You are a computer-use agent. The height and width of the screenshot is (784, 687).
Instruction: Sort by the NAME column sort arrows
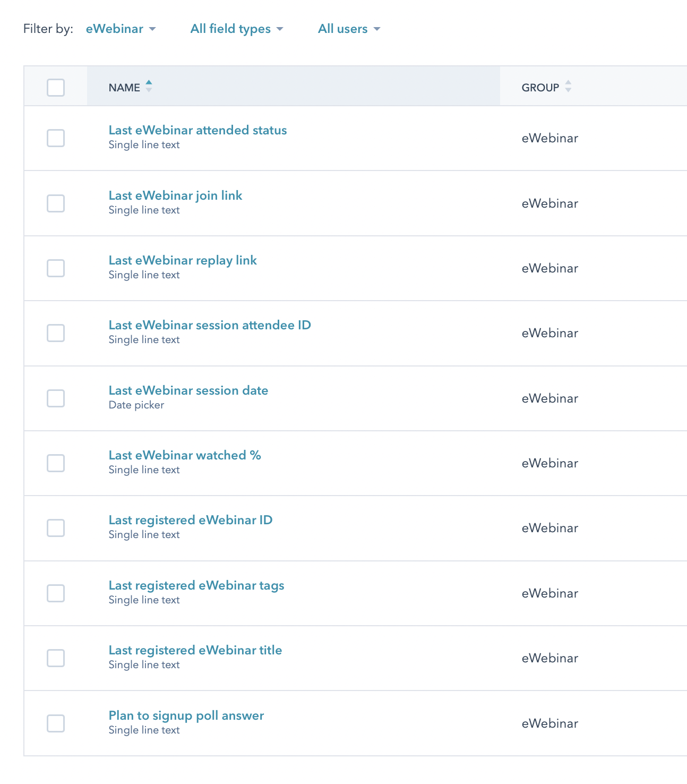click(149, 86)
